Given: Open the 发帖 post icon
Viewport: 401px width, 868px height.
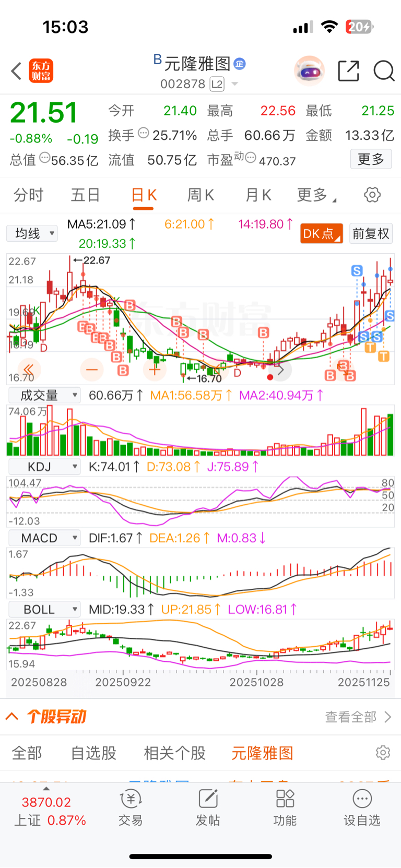Looking at the screenshot, I should click(208, 807).
